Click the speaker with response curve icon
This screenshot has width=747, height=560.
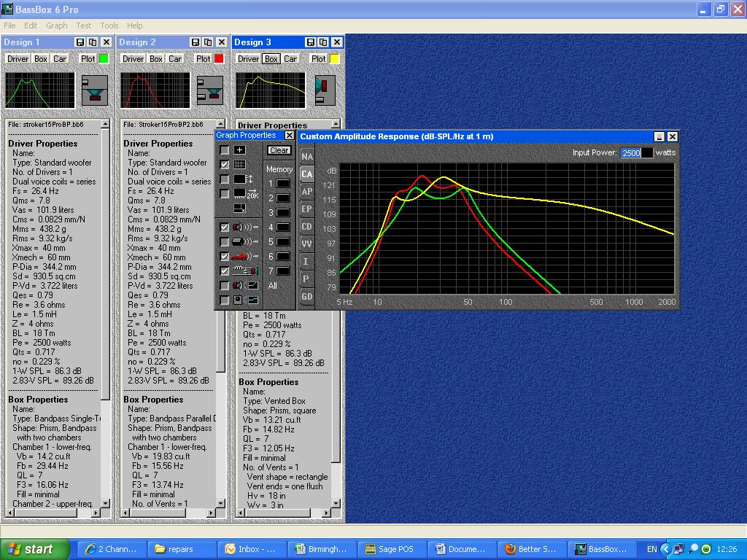[x=246, y=286]
